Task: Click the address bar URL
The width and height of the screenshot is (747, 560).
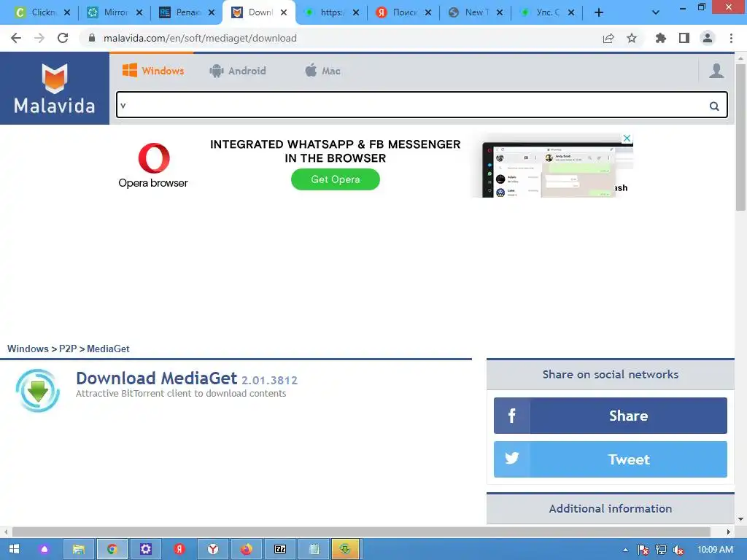Action: click(200, 38)
